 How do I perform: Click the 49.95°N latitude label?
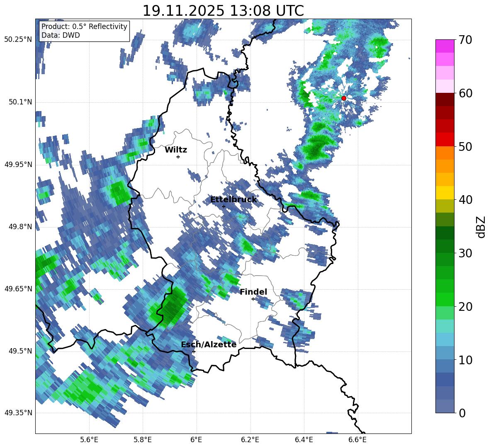18,165
